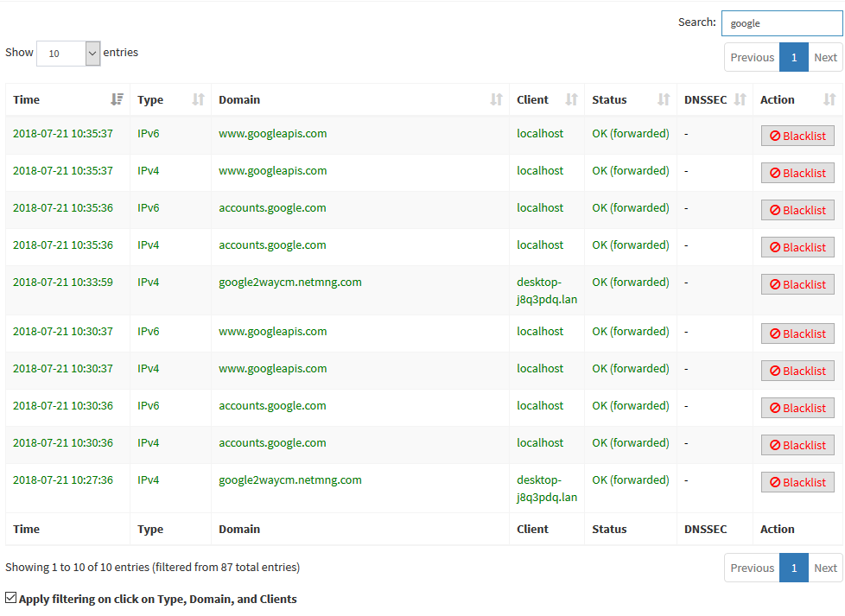
Task: Click DNSSEC column sort icon
Action: point(740,99)
